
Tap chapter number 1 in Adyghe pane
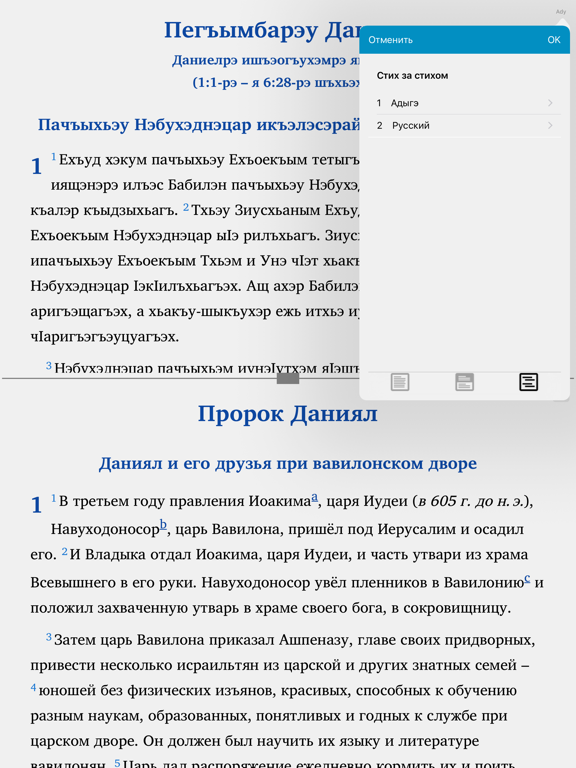(x=36, y=167)
